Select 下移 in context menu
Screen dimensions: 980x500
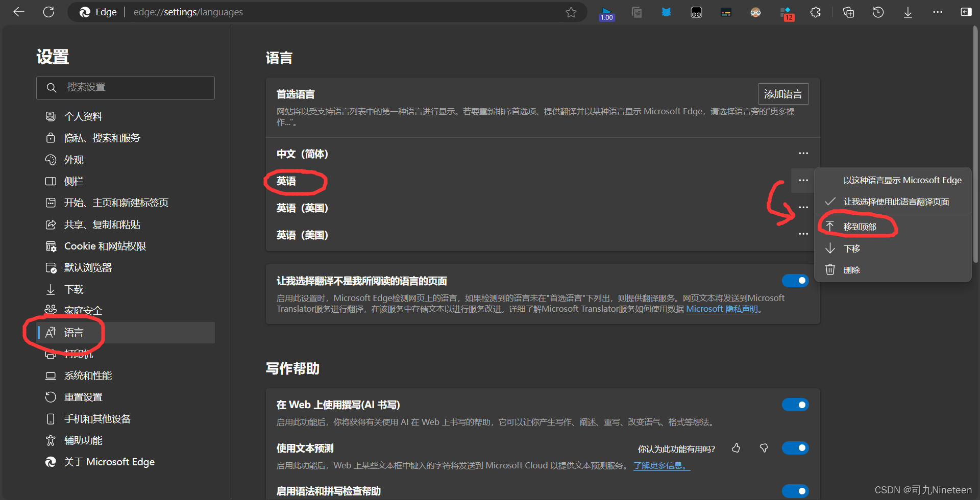(893, 248)
